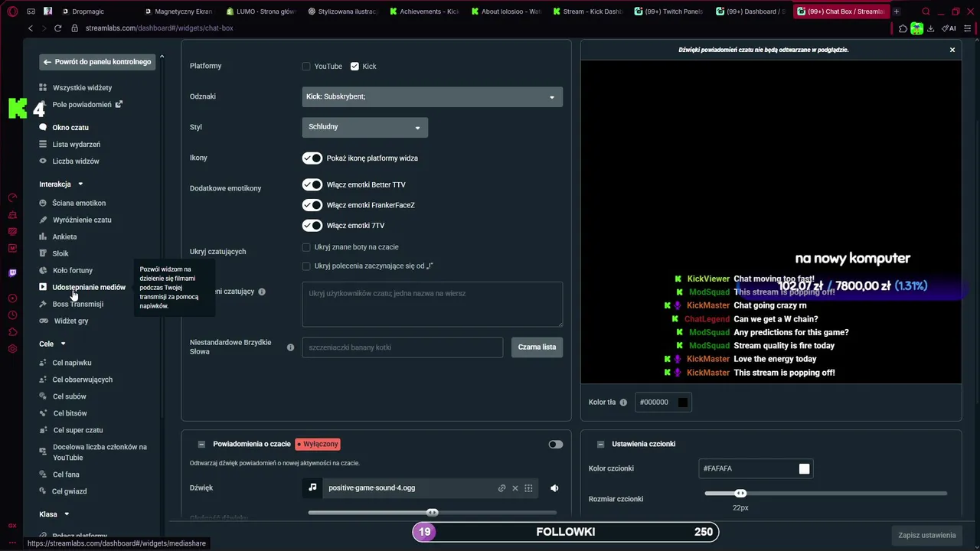Open the Odznaki dropdown showing Kick: Subskrybent

pos(433,96)
